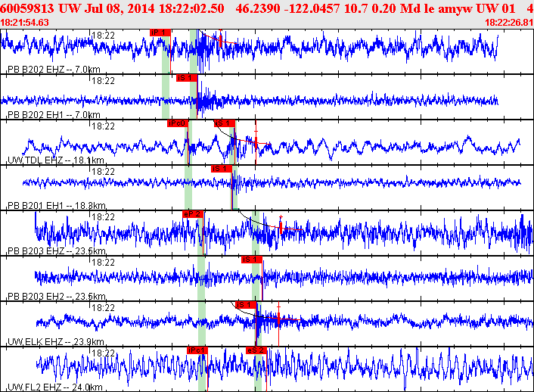
Task: Click the iPc0 pick marker on TDL EHZ
Action: pyautogui.click(x=178, y=123)
